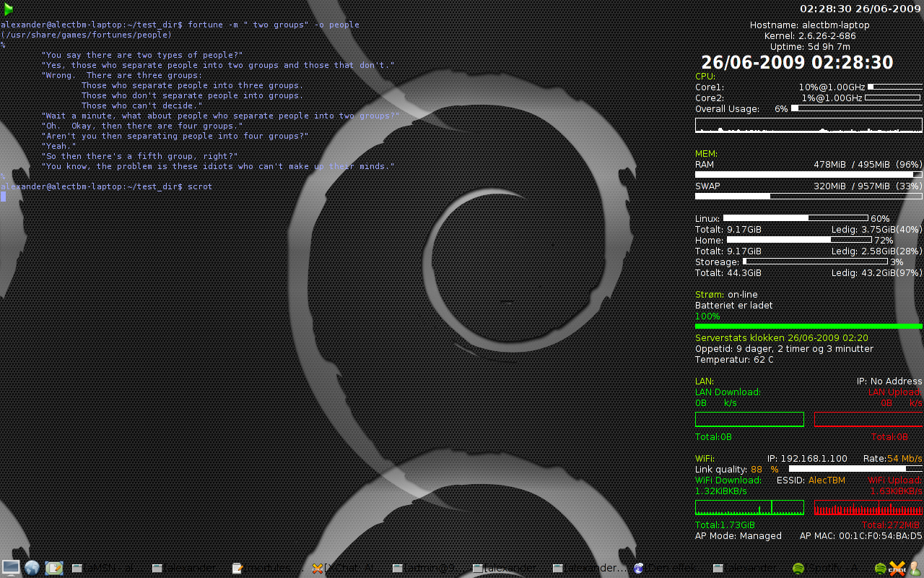924x578 pixels.
Task: Click the '(/usr/share/games/fortunes/people)' path line
Action: [86, 35]
